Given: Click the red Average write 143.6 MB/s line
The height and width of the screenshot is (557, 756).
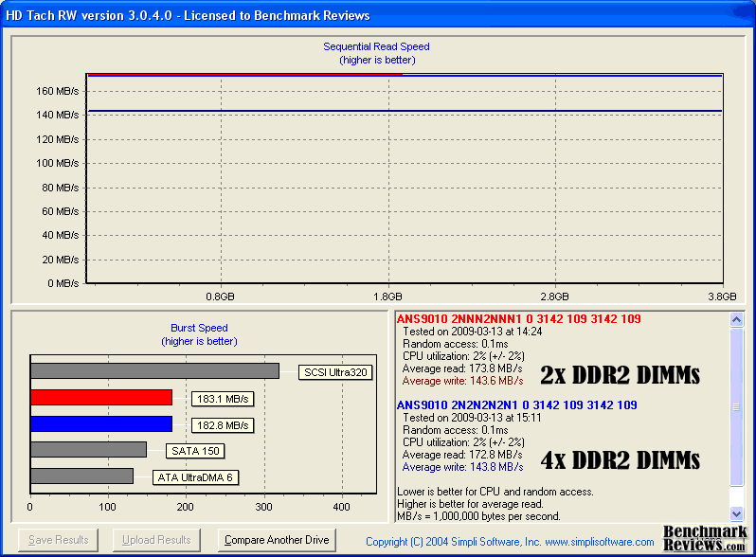Looking at the screenshot, I should (462, 381).
